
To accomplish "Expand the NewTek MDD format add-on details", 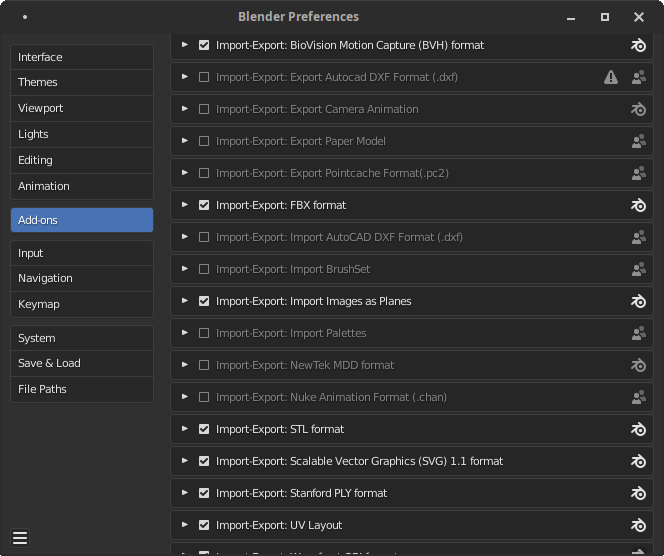I will point(185,365).
